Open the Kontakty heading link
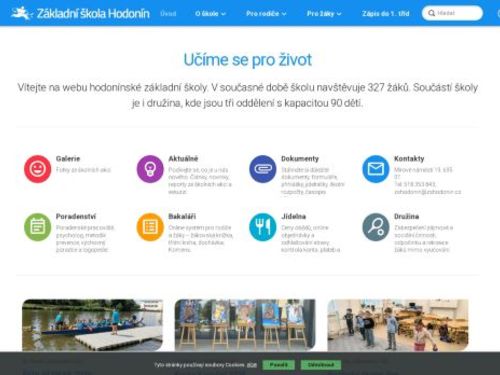 (409, 159)
